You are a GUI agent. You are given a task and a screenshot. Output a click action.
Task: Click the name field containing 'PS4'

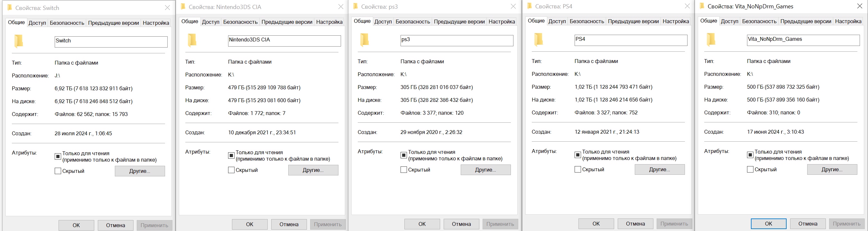(x=631, y=40)
